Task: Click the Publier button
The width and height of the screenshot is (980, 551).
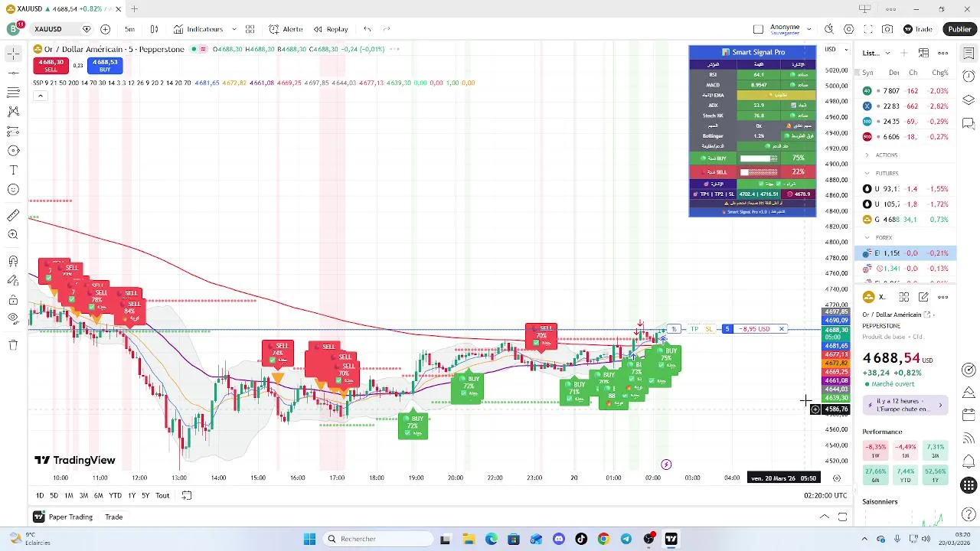Action: tap(959, 29)
